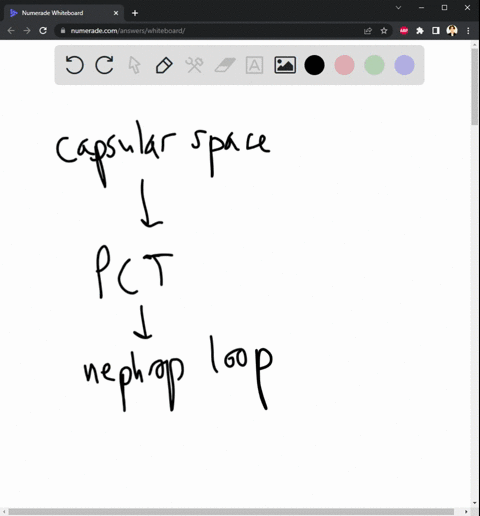
Task: Select the pointer selection tool
Action: [x=134, y=65]
